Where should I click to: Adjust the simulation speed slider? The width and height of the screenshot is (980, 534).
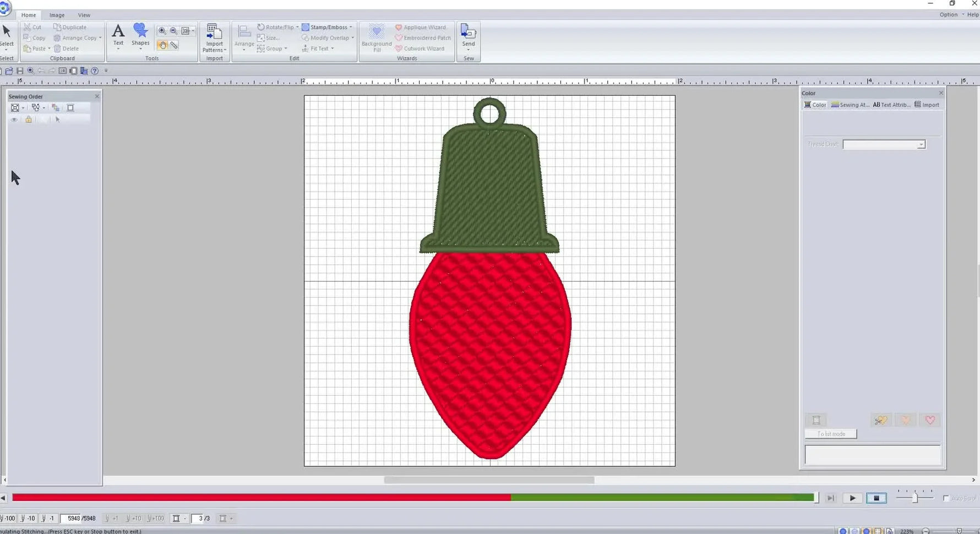914,498
